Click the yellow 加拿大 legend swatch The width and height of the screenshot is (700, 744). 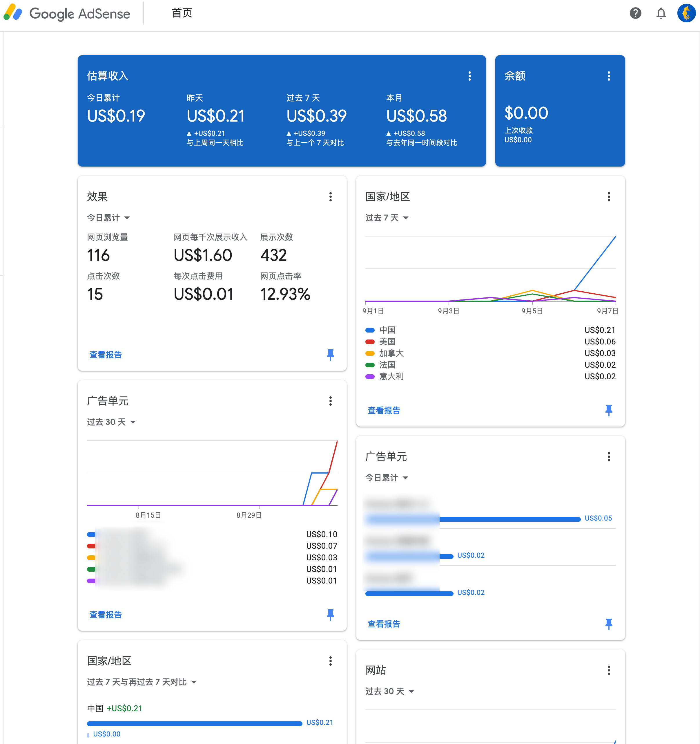370,353
